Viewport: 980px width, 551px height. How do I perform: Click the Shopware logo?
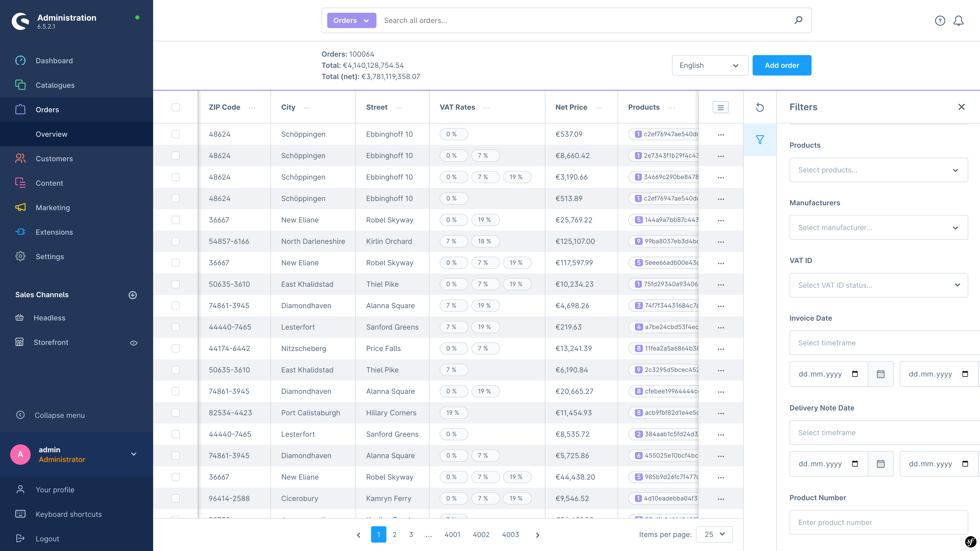tap(20, 21)
